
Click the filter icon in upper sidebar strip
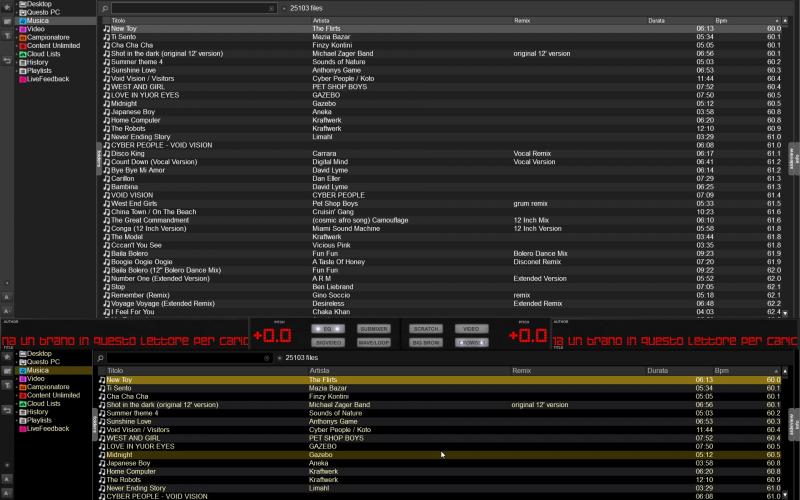(x=7, y=36)
